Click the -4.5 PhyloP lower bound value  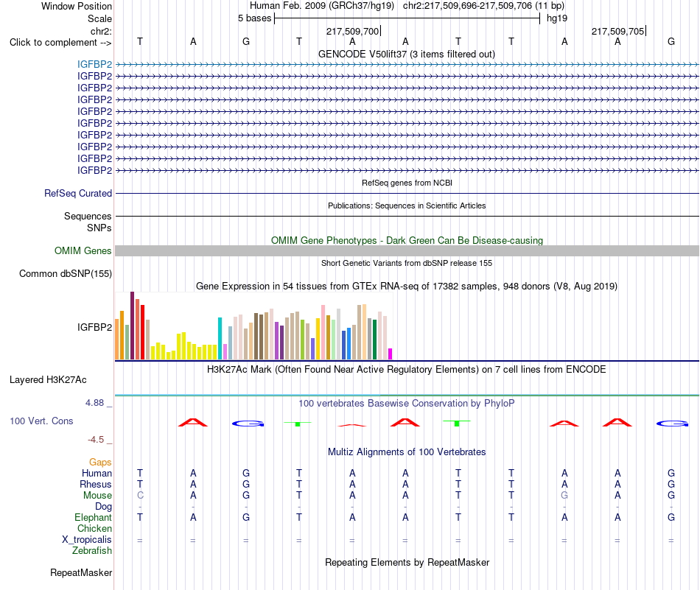pyautogui.click(x=96, y=440)
